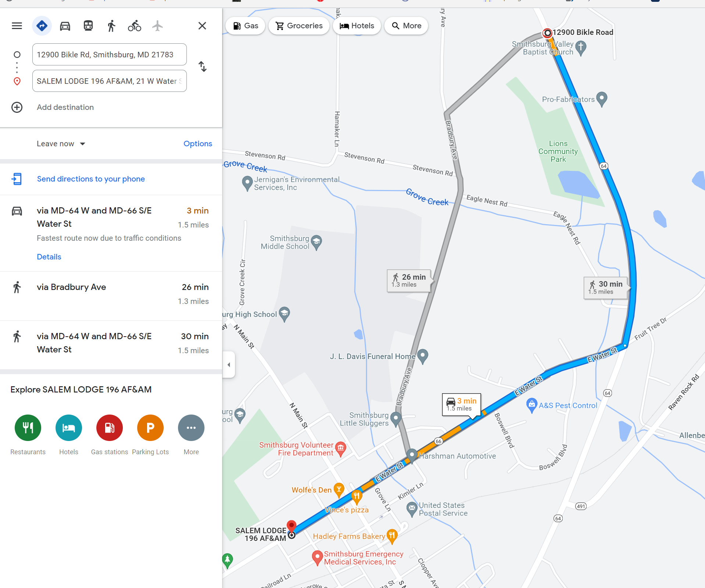Select driving route via MD-64 W
This screenshot has width=705, height=588.
click(111, 233)
